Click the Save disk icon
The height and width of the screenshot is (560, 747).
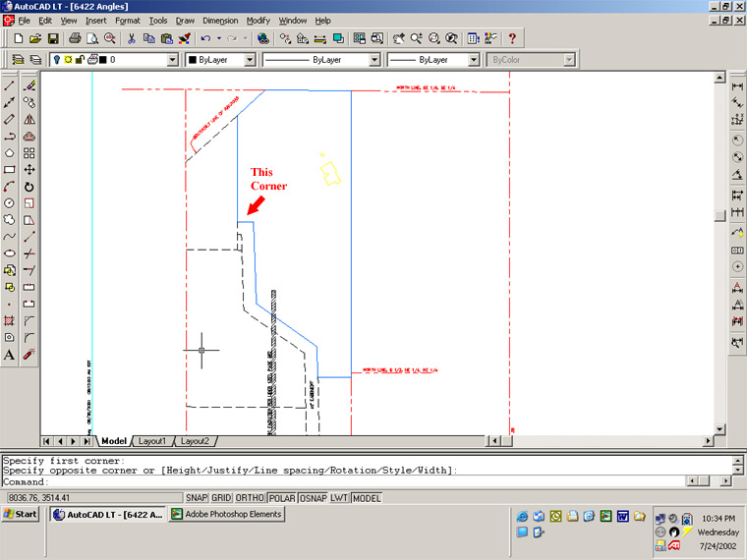(53, 38)
